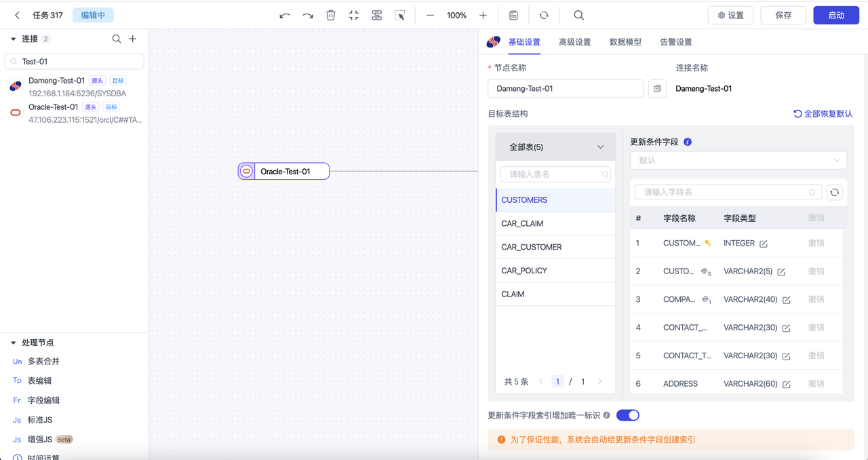This screenshot has height=460, width=868.
Task: Switch to 基础设置 tab
Action: 524,42
